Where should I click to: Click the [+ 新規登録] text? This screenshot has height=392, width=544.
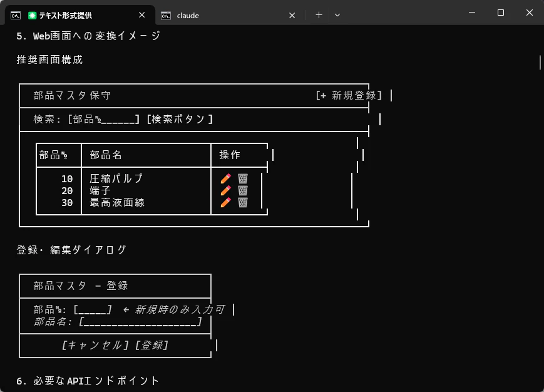[x=349, y=95]
